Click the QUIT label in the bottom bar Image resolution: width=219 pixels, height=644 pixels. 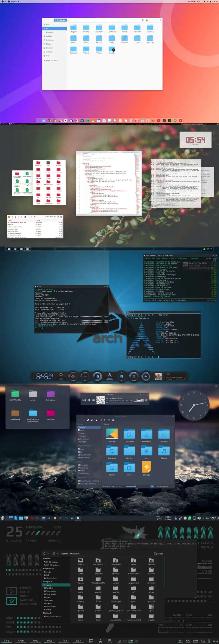(x=78, y=641)
